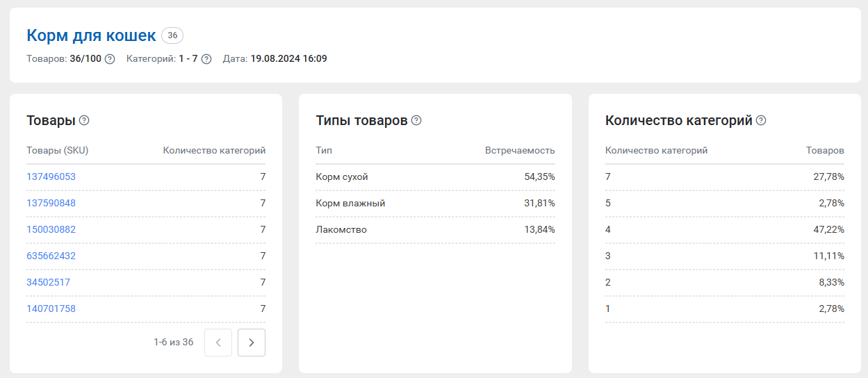The height and width of the screenshot is (378, 868).
Task: Select the 47,22% categories row
Action: pos(725,230)
